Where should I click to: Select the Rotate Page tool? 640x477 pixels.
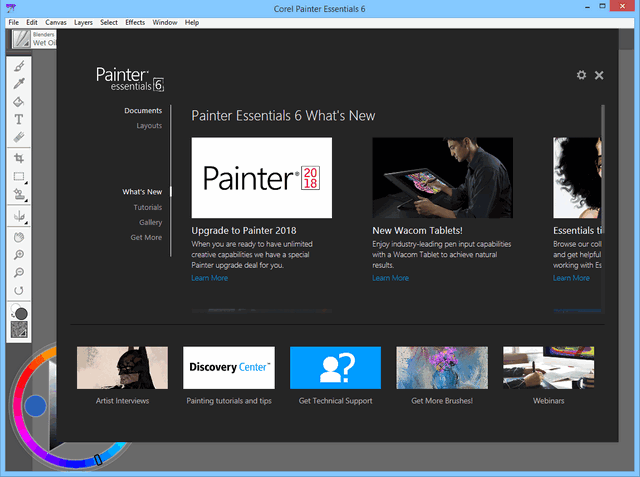19,291
